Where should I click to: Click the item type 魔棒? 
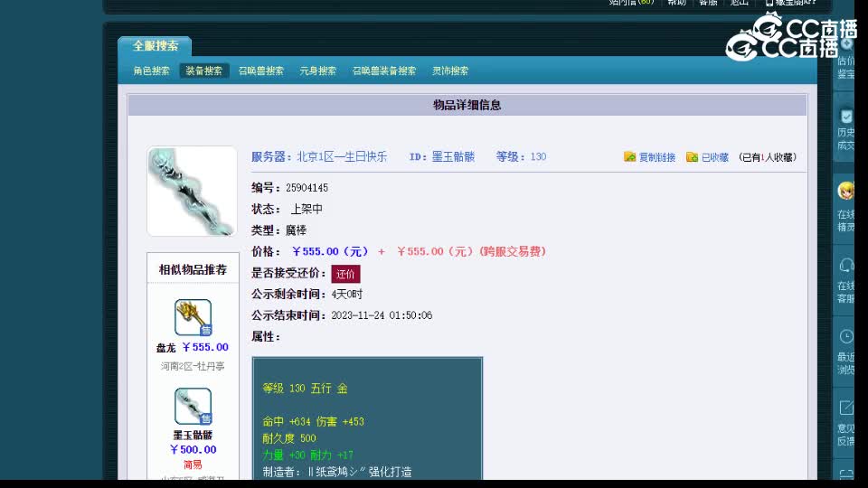(297, 230)
